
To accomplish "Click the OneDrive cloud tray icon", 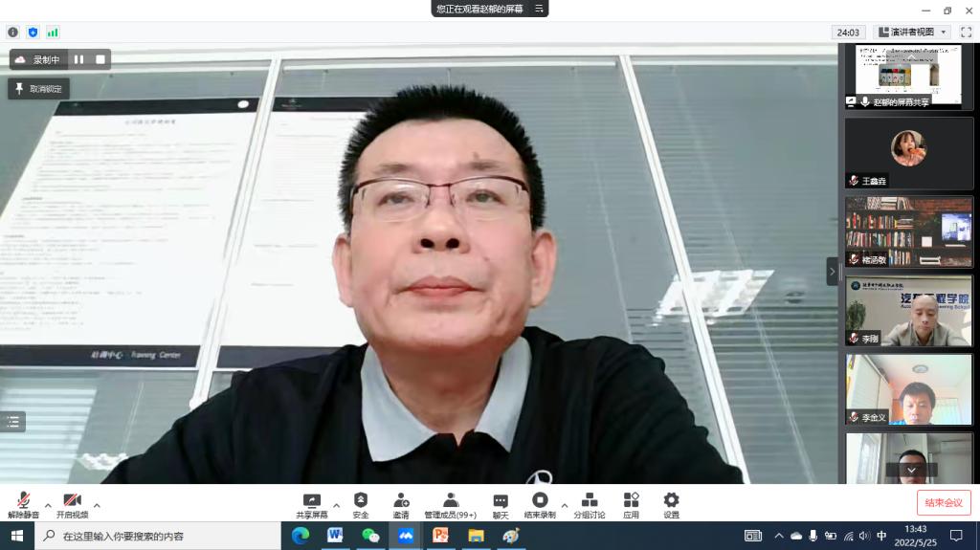I will click(x=796, y=536).
